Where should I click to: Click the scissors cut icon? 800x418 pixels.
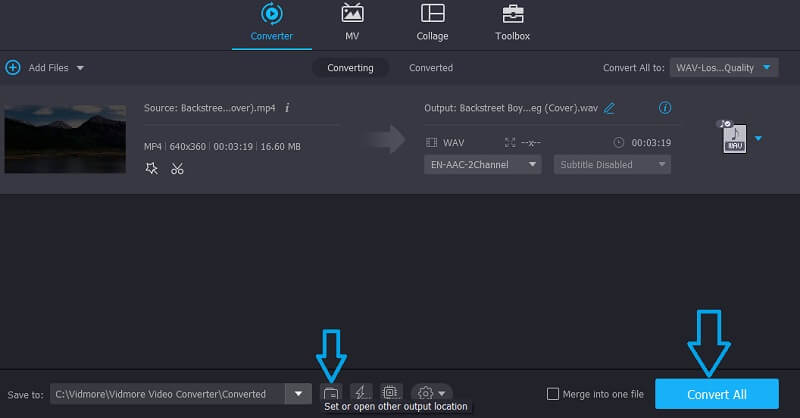177,169
